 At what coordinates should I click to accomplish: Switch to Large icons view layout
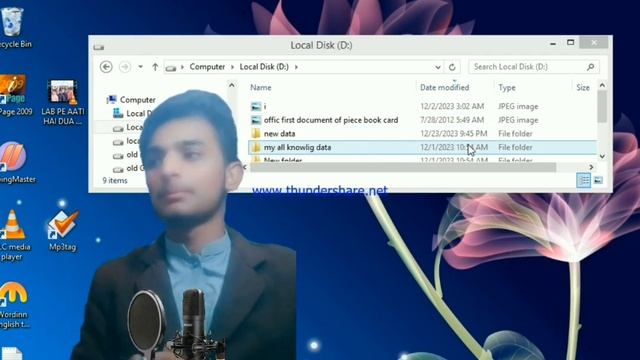point(598,180)
